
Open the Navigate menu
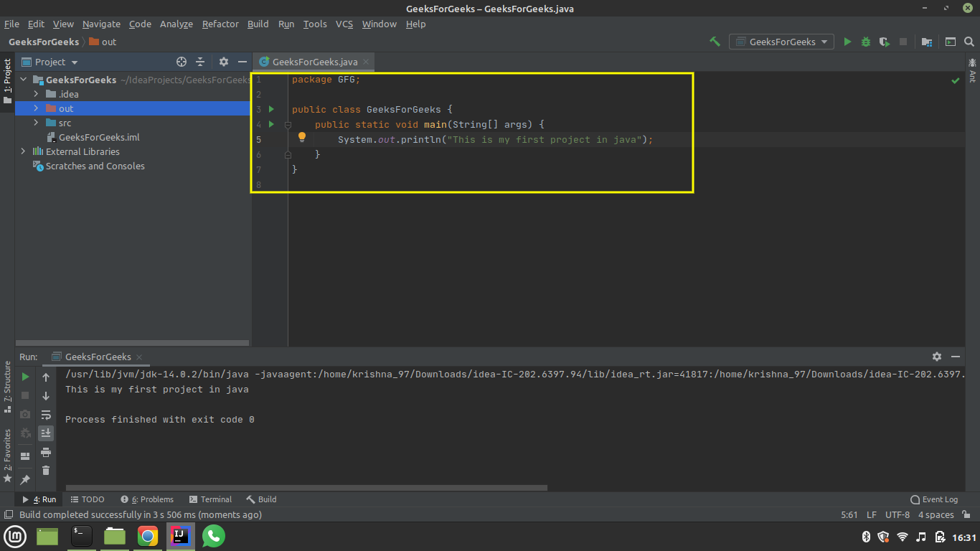pos(101,24)
